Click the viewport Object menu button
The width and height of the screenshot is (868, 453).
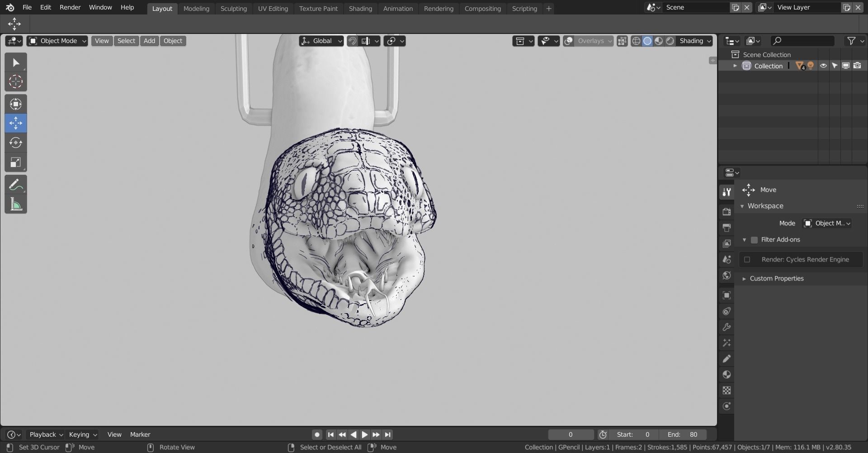(x=173, y=41)
